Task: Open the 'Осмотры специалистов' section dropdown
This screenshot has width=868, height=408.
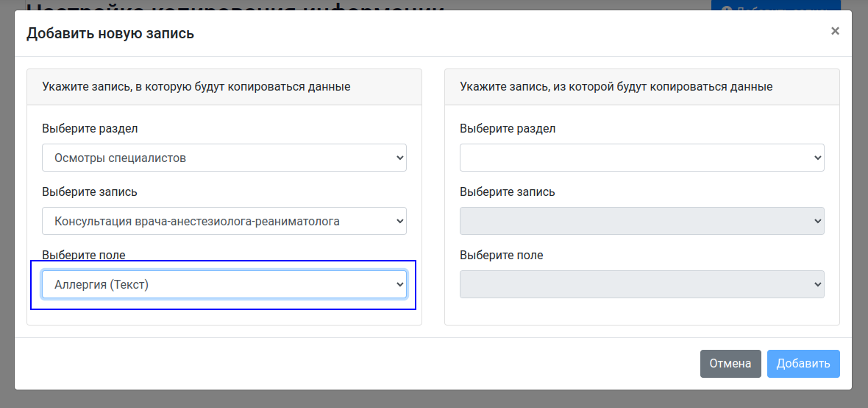Action: 224,158
